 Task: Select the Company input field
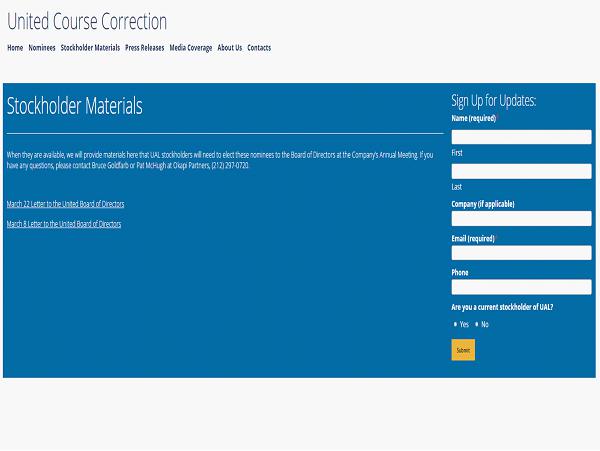pos(521,219)
